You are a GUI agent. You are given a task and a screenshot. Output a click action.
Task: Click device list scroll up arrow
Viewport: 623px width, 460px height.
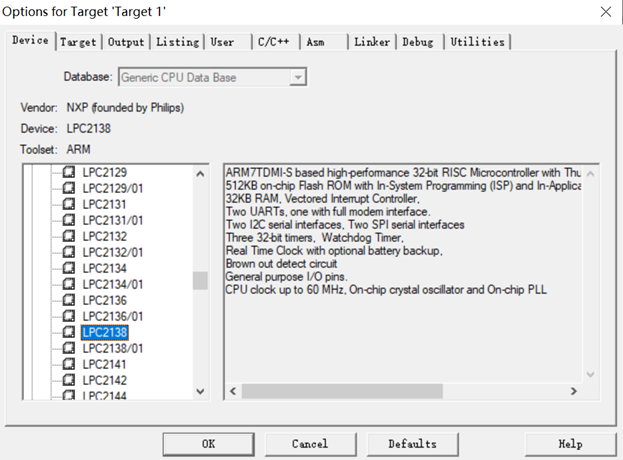(x=200, y=174)
